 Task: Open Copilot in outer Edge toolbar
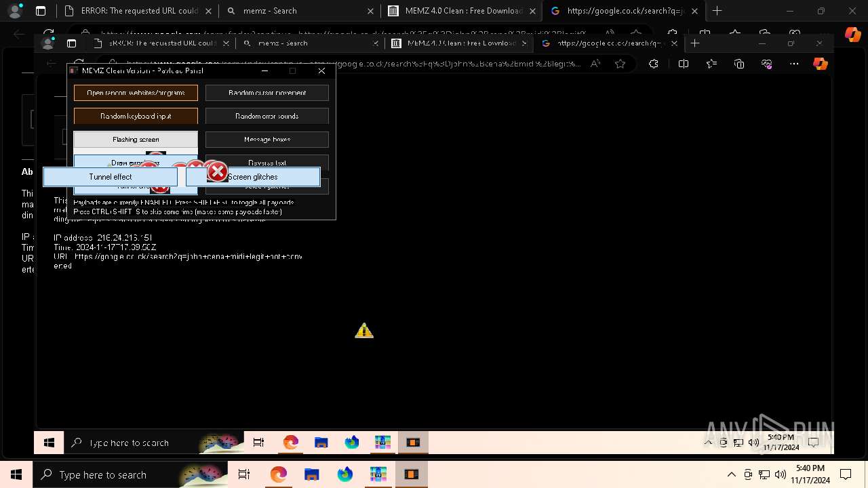[852, 34]
